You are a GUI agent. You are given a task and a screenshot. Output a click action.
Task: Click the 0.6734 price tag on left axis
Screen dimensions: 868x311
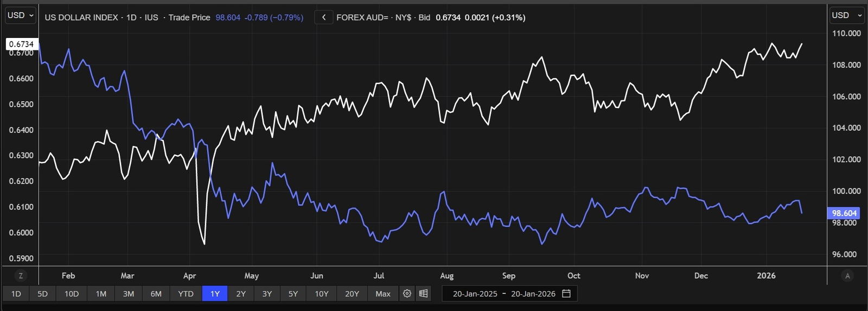22,44
